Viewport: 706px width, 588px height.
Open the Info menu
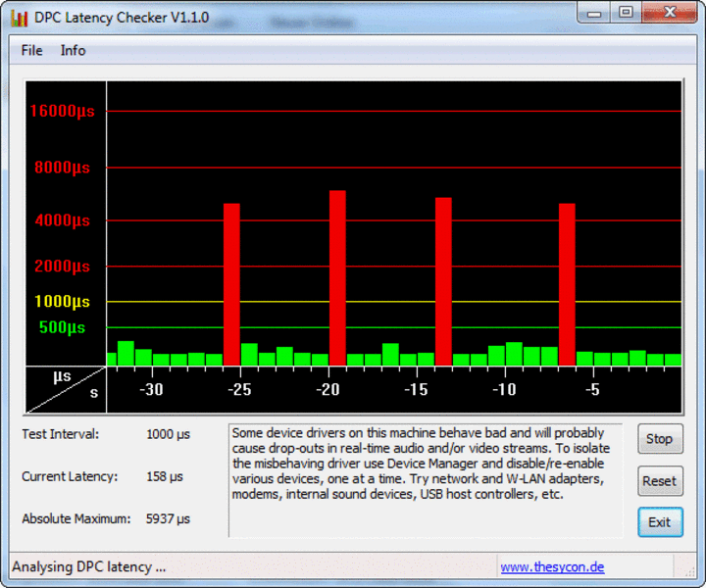(73, 50)
